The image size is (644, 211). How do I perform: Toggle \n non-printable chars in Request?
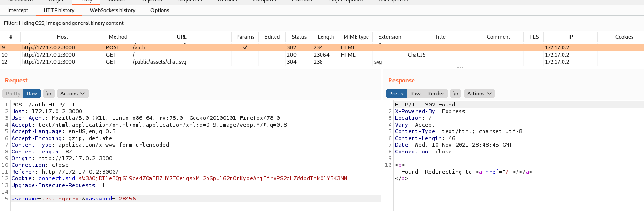49,94
